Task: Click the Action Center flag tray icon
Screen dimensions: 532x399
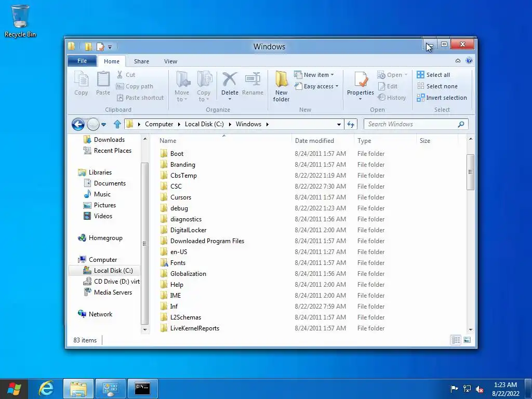Action: point(454,389)
